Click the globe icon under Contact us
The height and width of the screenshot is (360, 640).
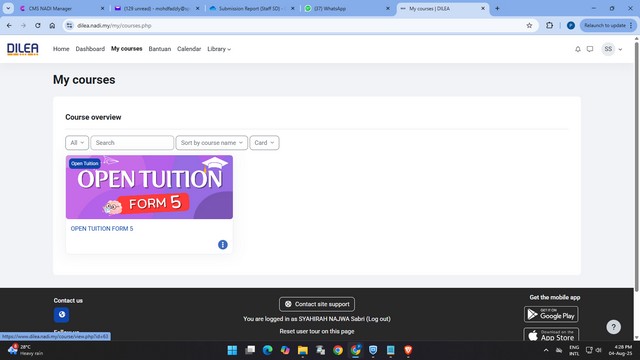(62, 314)
